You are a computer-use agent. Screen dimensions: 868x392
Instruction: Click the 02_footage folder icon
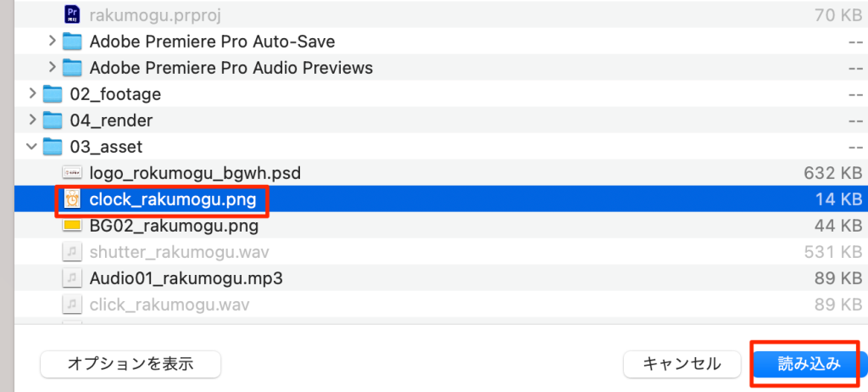pyautogui.click(x=53, y=94)
